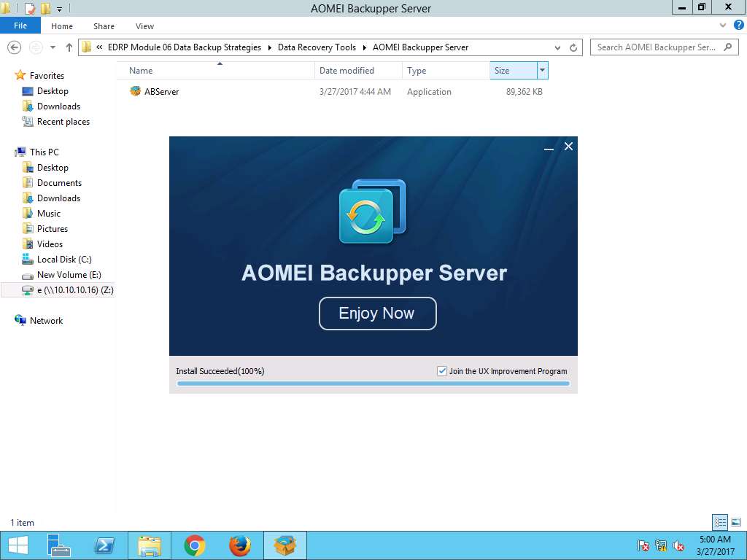This screenshot has width=747, height=560.
Task: Expand the ribbon with the chevron
Action: pos(723,26)
